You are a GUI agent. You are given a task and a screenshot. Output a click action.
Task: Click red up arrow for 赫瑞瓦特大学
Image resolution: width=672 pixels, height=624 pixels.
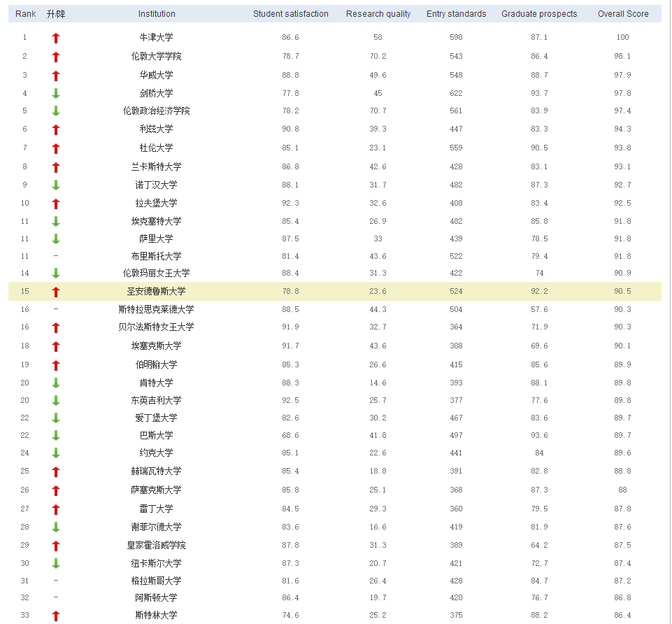[x=56, y=471]
